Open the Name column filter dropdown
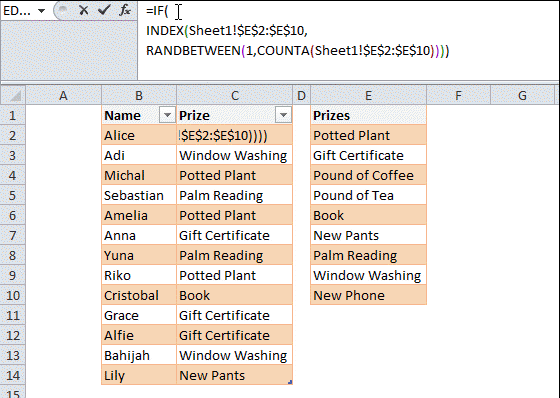This screenshot has width=560, height=398. (x=167, y=115)
